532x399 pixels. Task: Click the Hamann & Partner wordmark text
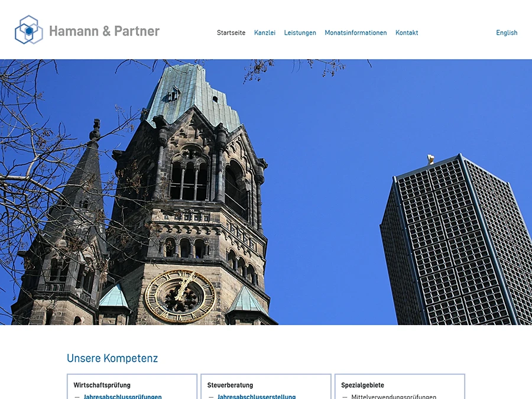pyautogui.click(x=105, y=31)
